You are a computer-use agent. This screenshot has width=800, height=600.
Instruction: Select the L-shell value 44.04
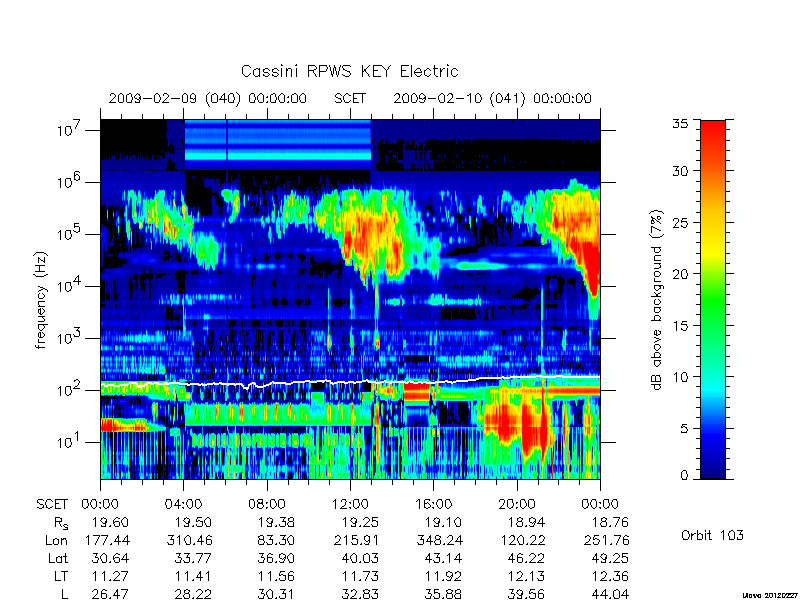(x=610, y=594)
